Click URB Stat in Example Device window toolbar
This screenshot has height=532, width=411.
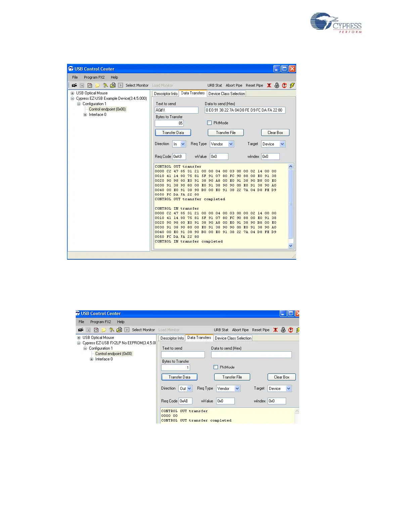(215, 85)
